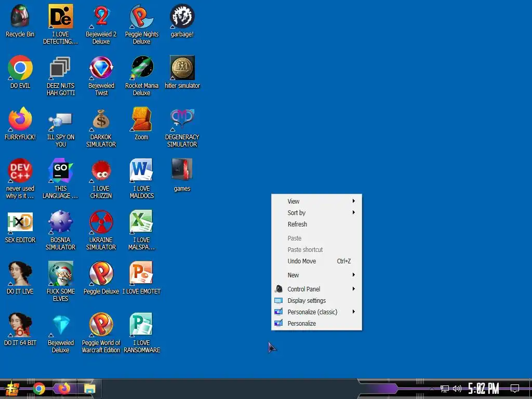This screenshot has width=532, height=399.
Task: Expand the Control Panel submenu
Action: pos(316,289)
